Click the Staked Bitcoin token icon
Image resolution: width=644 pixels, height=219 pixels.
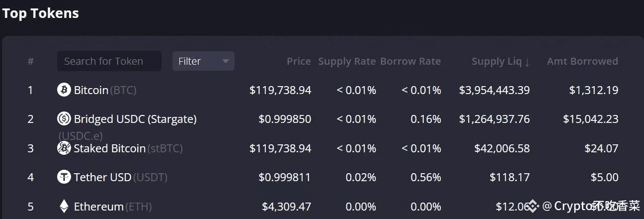(x=64, y=148)
